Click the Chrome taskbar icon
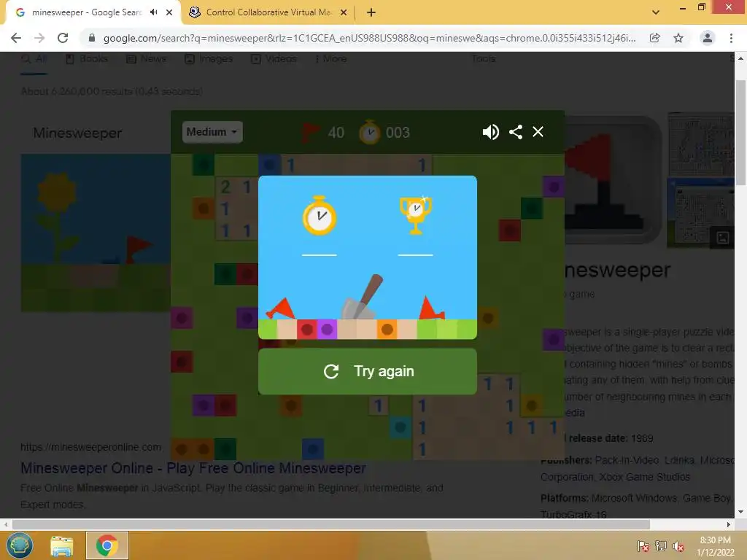This screenshot has height=560, width=747. click(107, 545)
